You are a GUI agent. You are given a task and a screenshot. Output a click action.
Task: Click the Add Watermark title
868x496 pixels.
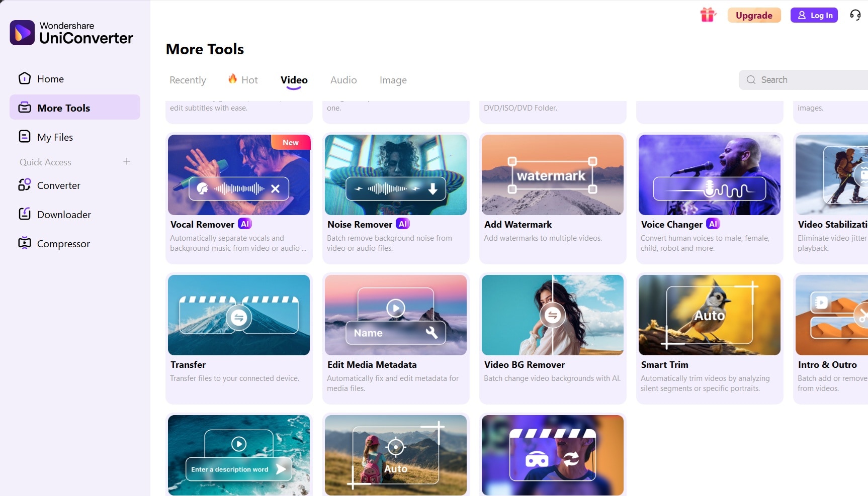click(x=518, y=225)
